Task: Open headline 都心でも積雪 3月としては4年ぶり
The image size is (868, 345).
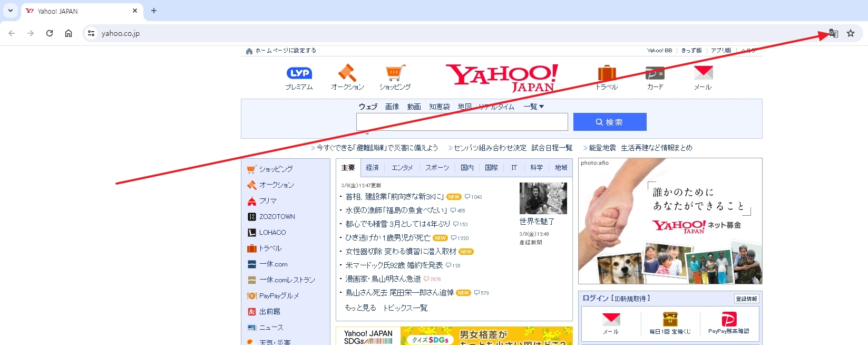Action: point(398,224)
